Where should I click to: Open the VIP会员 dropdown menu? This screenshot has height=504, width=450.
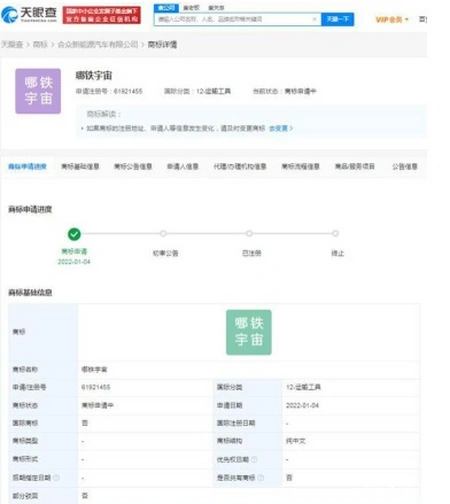(x=392, y=20)
